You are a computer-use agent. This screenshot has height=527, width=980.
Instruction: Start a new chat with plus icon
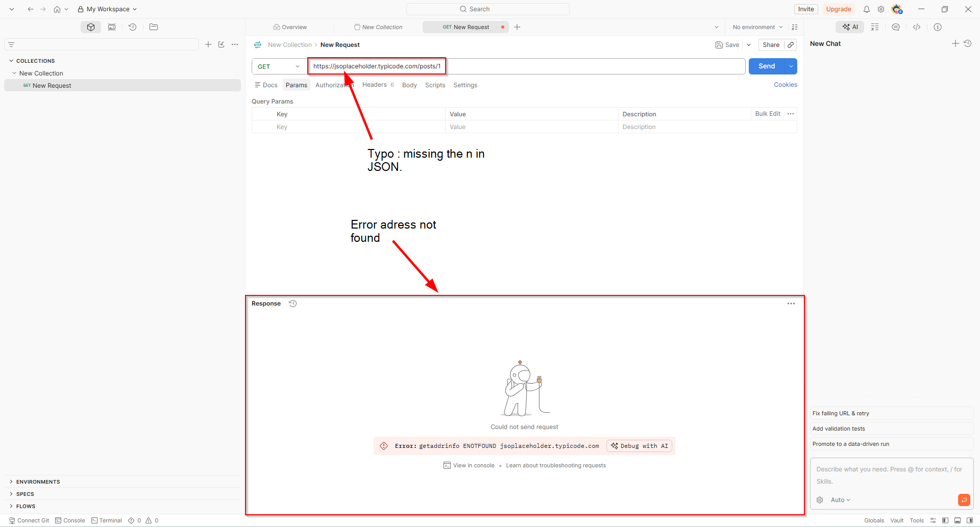pos(955,44)
